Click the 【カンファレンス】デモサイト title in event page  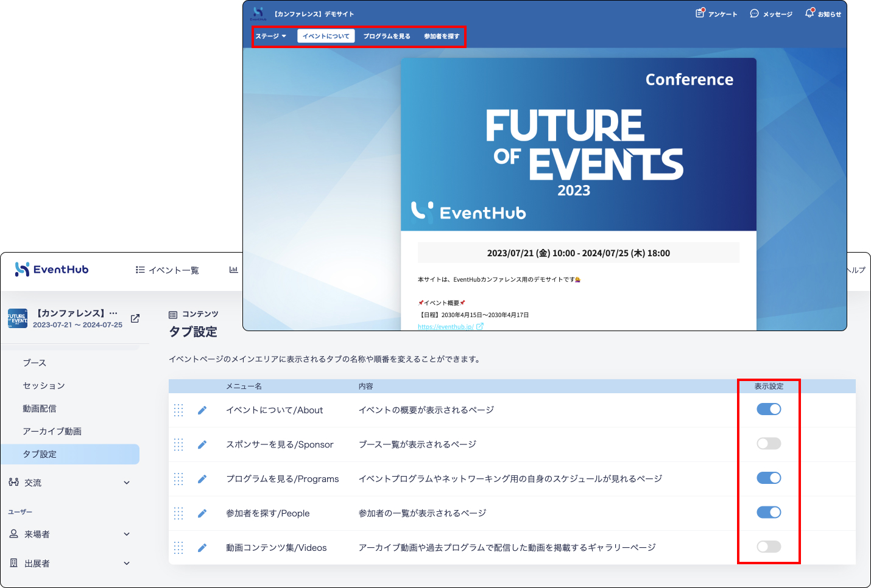pyautogui.click(x=313, y=14)
